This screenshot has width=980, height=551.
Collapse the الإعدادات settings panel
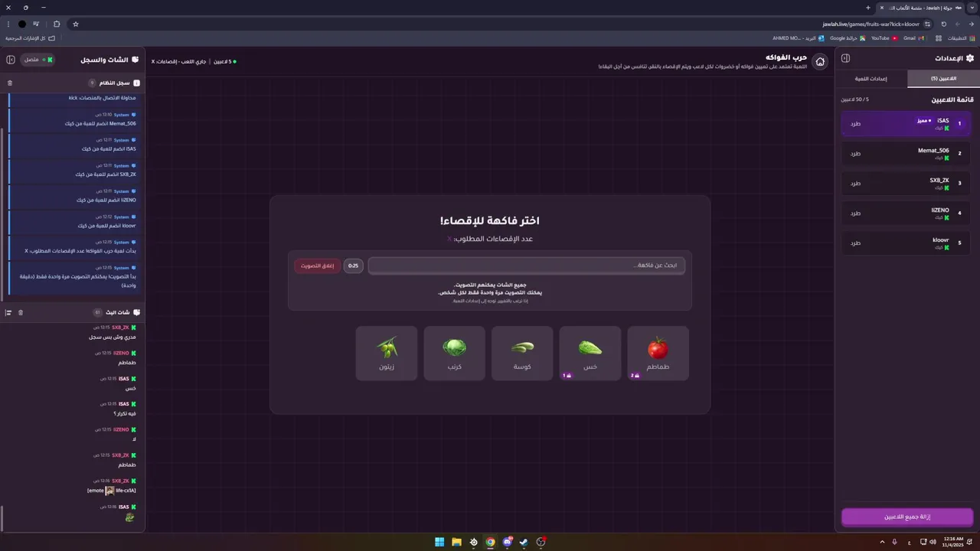pyautogui.click(x=846, y=58)
